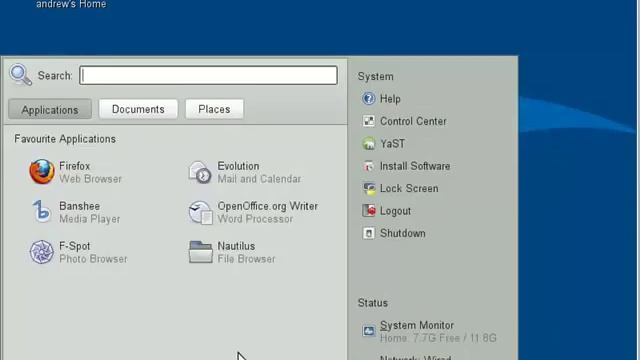This screenshot has width=640, height=360.
Task: Open F-Spot photo browser icon
Action: (42, 251)
